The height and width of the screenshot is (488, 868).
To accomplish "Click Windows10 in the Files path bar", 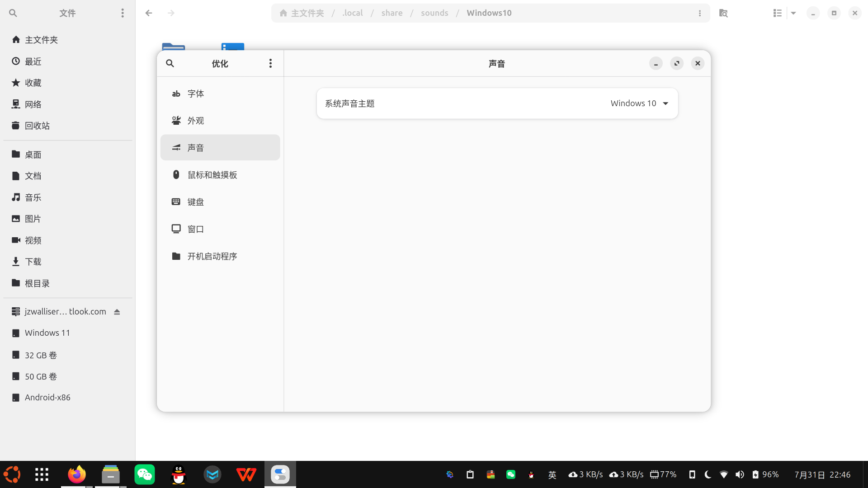I will coord(489,13).
